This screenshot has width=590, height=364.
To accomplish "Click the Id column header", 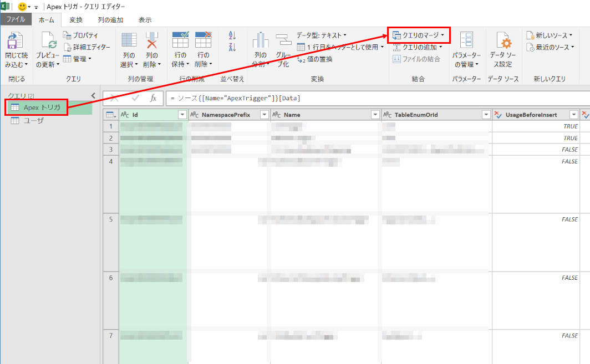I will click(153, 115).
